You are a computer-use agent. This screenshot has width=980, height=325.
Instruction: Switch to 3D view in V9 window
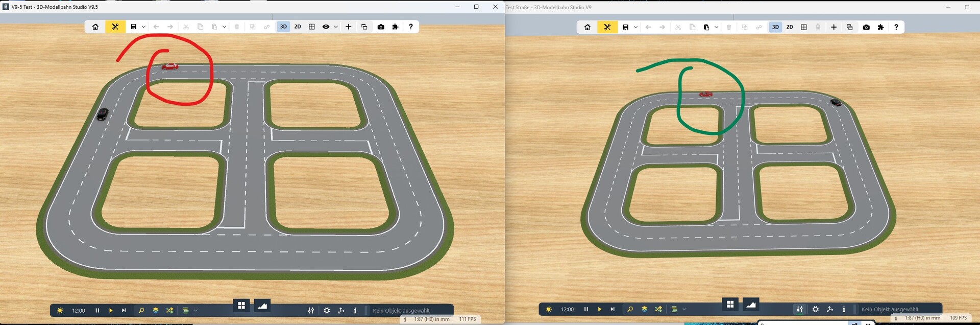click(x=775, y=27)
